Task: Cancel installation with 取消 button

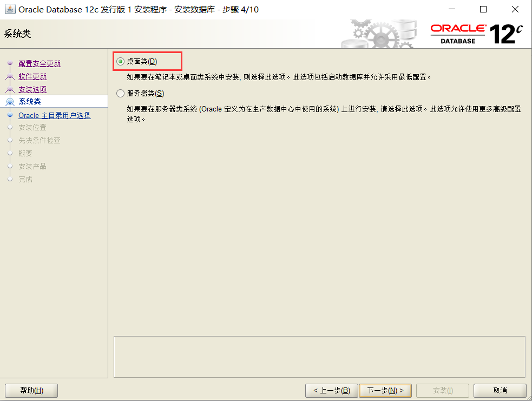Action: coord(500,391)
